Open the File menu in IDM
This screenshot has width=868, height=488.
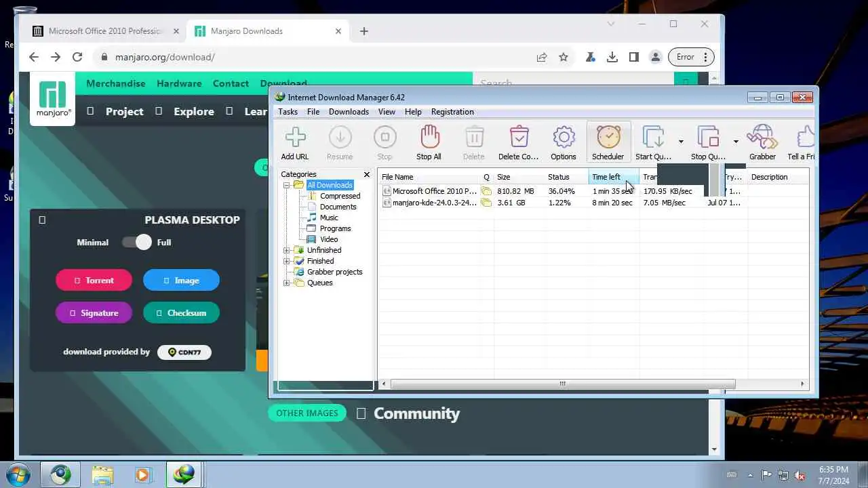(x=313, y=112)
